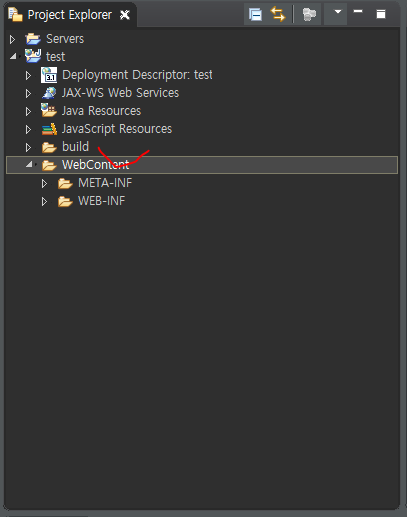Click the META-INF folder icon
407x517 pixels.
pyautogui.click(x=65, y=183)
